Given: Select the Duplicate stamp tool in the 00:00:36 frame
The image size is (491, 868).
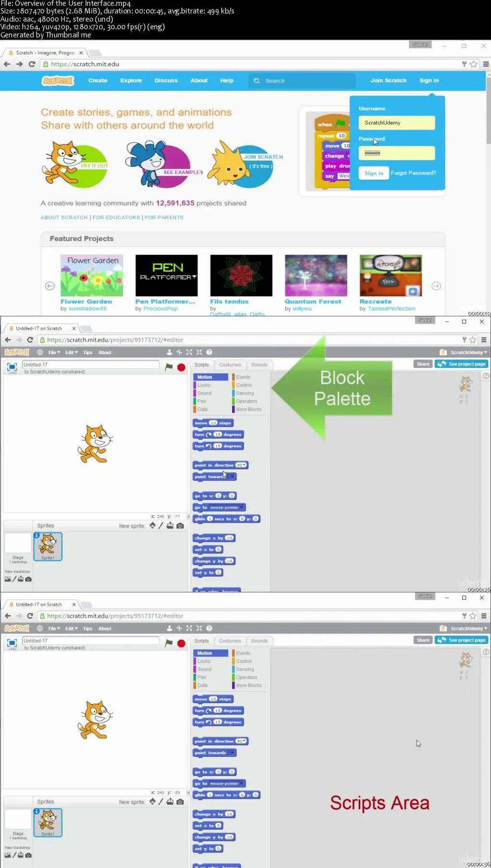Looking at the screenshot, I should tap(169, 628).
